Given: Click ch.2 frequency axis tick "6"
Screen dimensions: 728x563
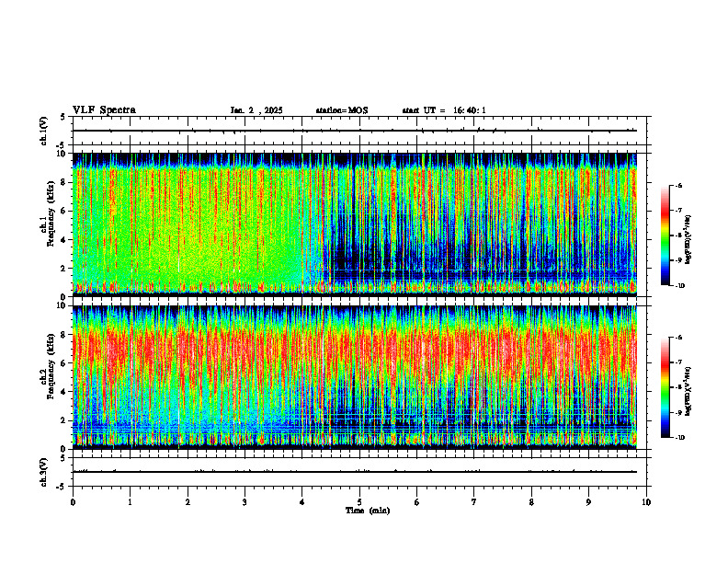Looking at the screenshot, I should pos(63,363).
